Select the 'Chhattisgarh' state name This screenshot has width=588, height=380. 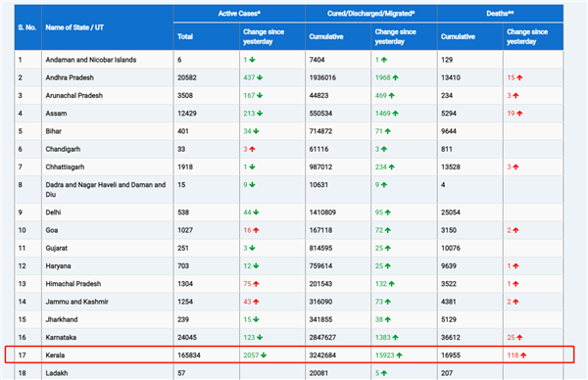pos(65,167)
